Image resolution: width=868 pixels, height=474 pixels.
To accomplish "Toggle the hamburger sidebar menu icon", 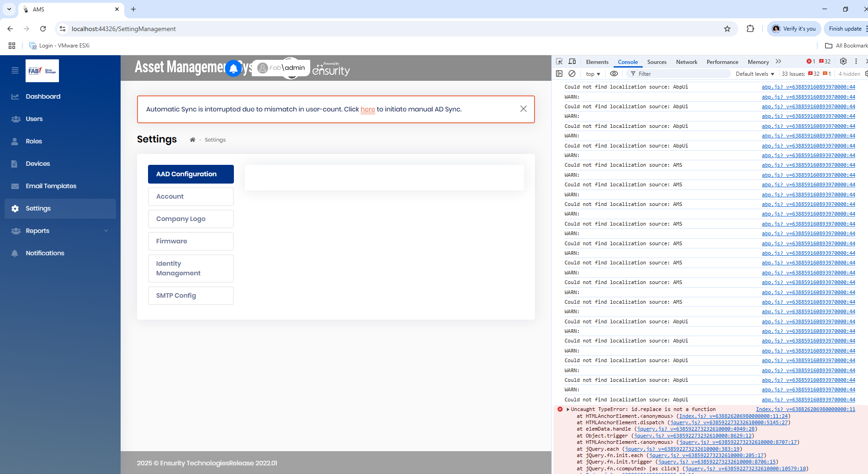I will tap(15, 70).
